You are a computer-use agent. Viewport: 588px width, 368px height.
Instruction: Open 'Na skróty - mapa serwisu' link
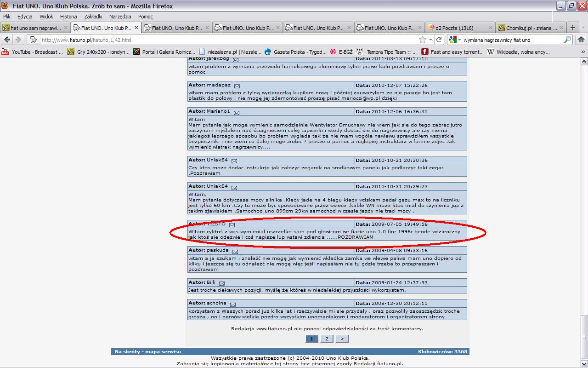(148, 351)
